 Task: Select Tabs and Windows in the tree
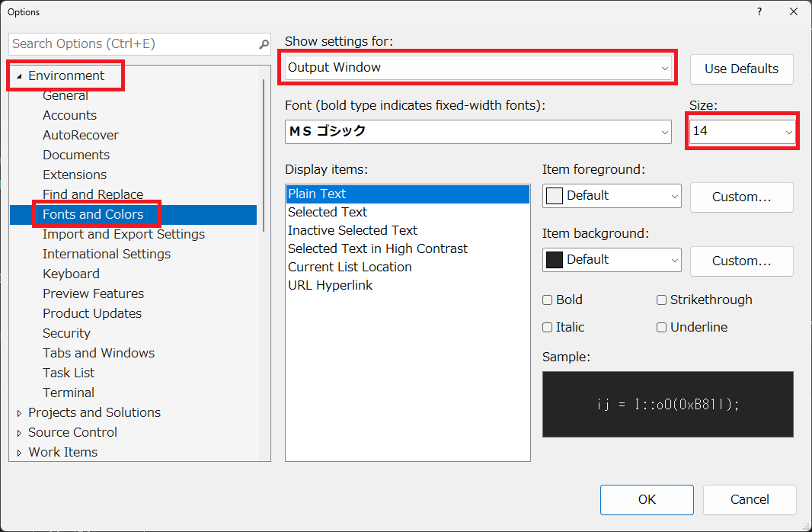coord(98,353)
